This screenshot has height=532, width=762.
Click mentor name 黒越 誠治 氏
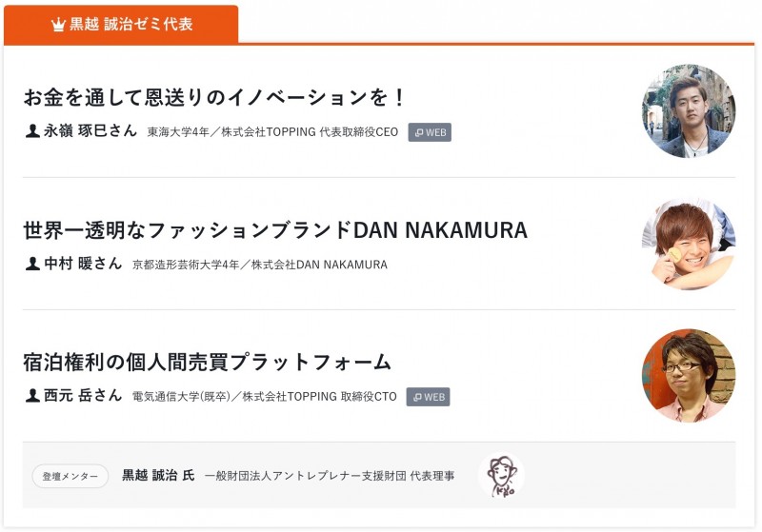pyautogui.click(x=158, y=475)
